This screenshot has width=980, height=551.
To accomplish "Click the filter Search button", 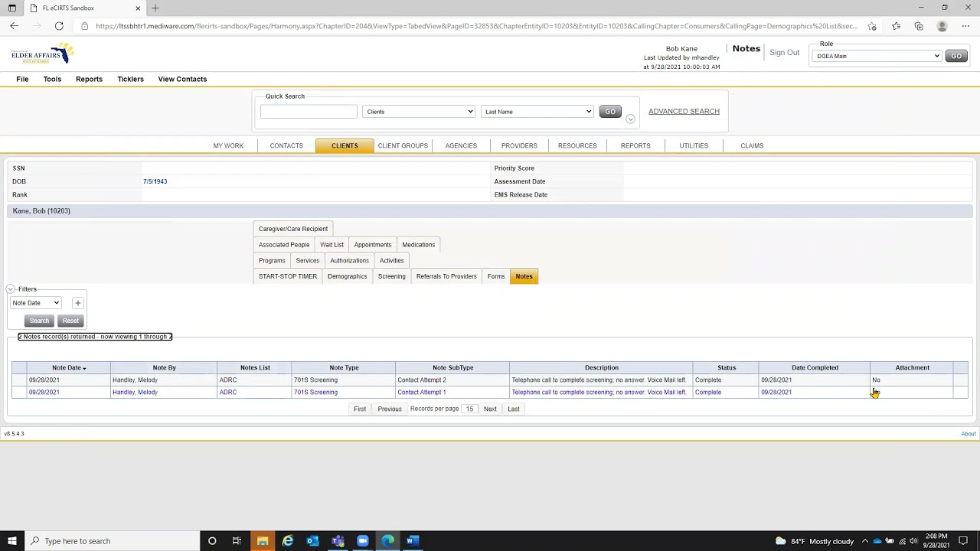I will coord(39,321).
